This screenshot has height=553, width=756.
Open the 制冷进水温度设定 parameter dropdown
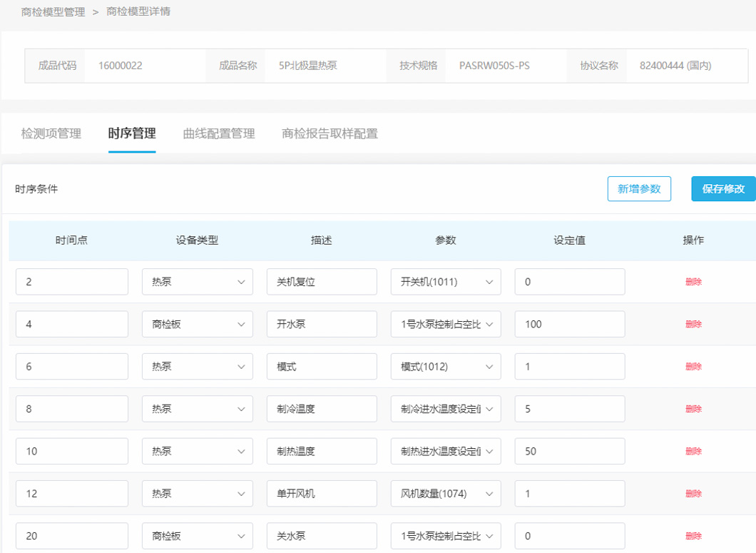click(x=445, y=408)
